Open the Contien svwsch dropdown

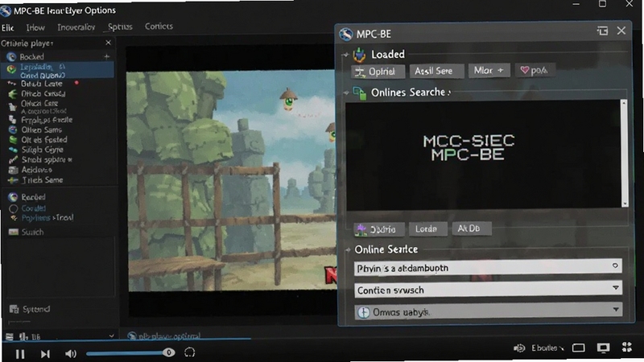coord(488,290)
